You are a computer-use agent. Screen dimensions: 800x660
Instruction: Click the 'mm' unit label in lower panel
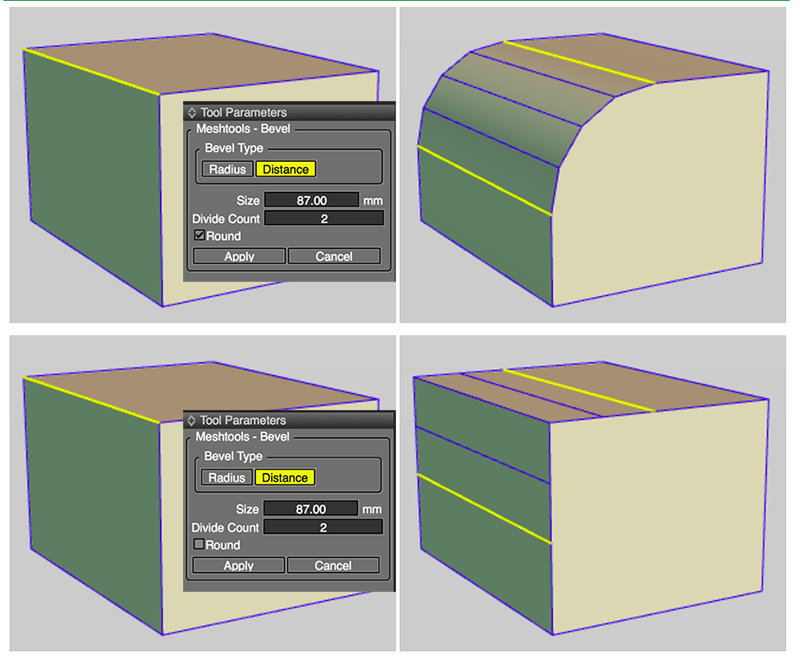click(x=372, y=510)
